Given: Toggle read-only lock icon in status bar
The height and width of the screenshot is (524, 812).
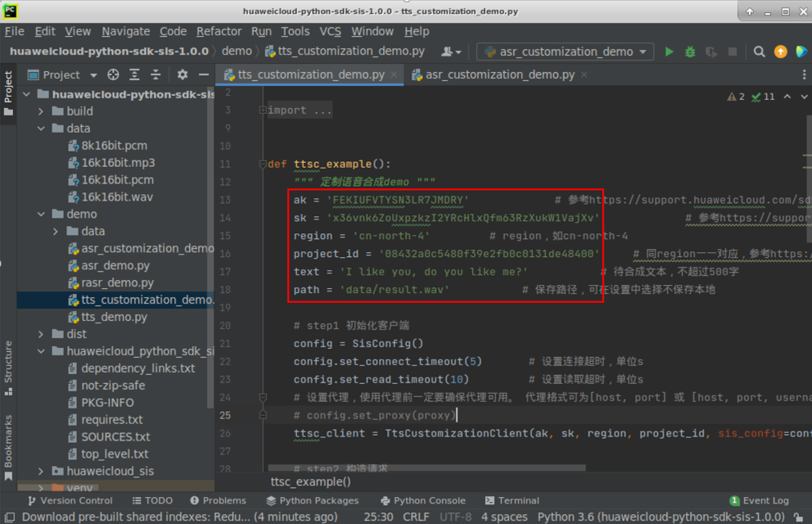Looking at the screenshot, I should pos(799,517).
